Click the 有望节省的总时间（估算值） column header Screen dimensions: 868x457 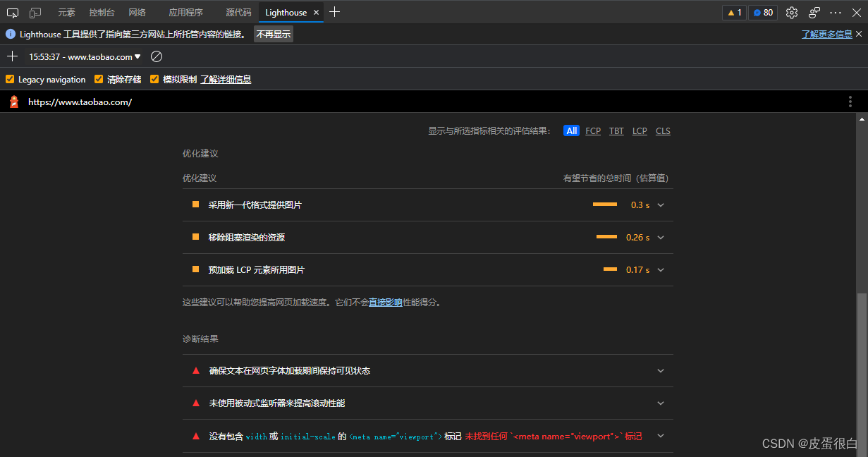pos(616,178)
